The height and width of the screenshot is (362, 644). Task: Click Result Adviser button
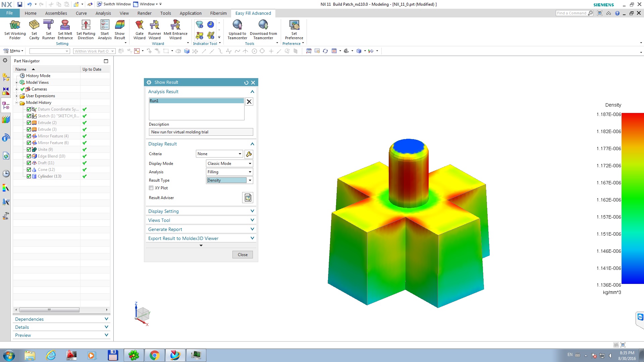pyautogui.click(x=248, y=197)
